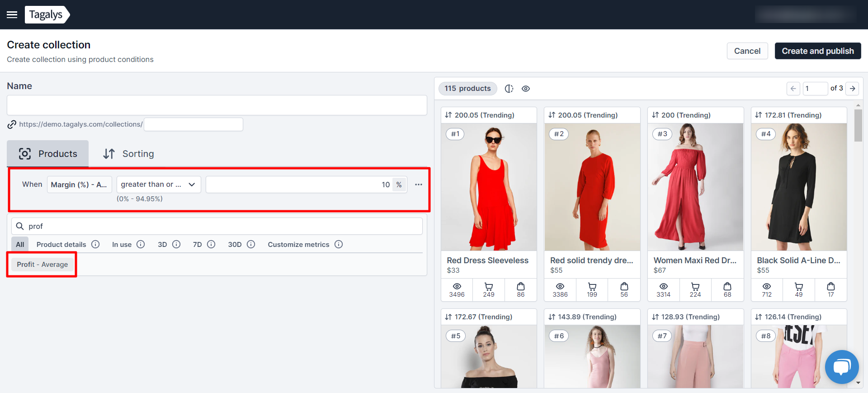This screenshot has height=393, width=868.
Task: Click the search magnifier icon
Action: click(x=20, y=226)
